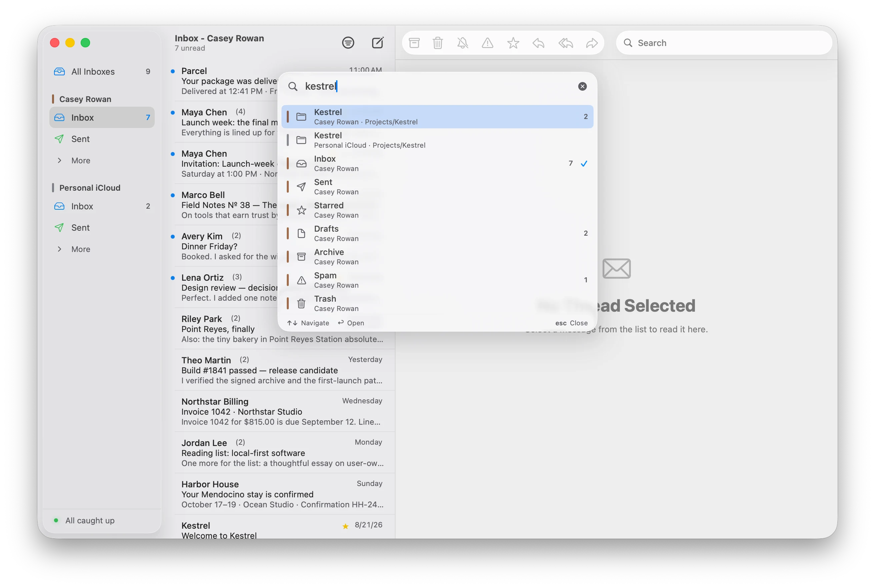Viewport: 875px width, 588px height.
Task: Open Drafts from the switcher list
Action: [x=437, y=233]
